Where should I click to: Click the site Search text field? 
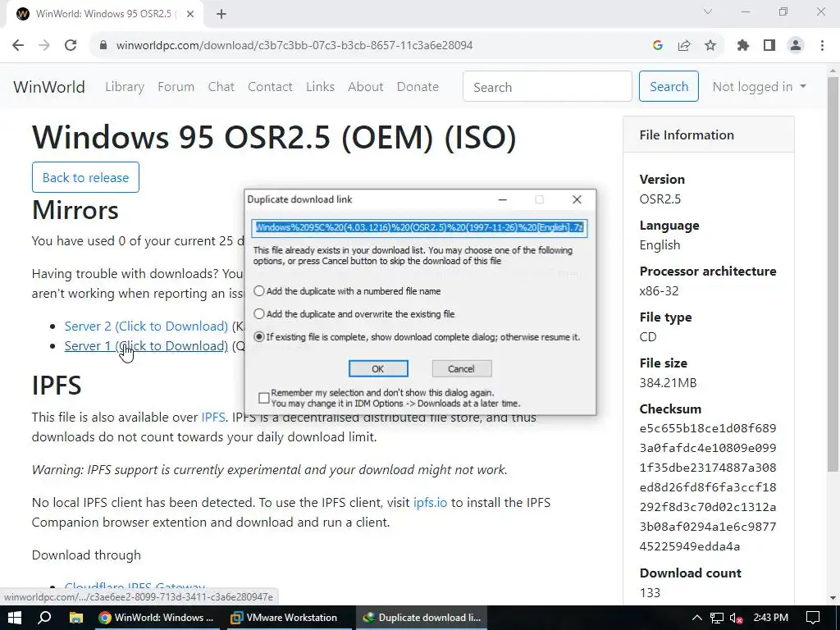(547, 87)
